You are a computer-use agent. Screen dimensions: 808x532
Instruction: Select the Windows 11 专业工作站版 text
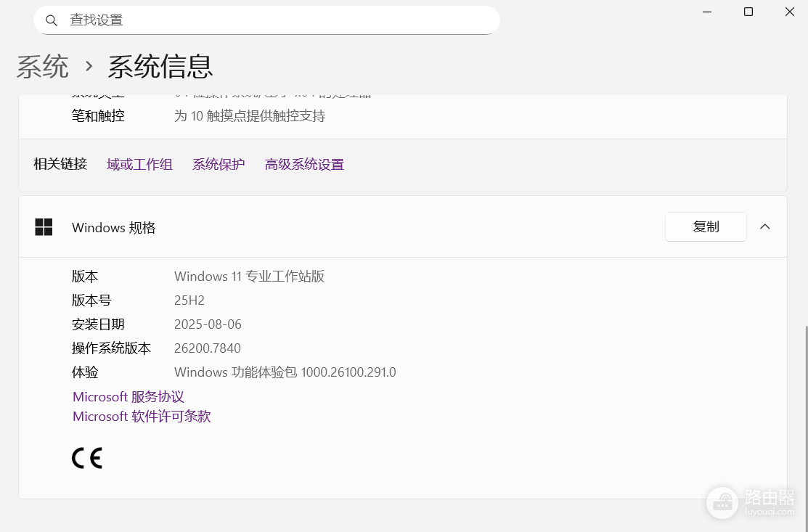click(250, 277)
